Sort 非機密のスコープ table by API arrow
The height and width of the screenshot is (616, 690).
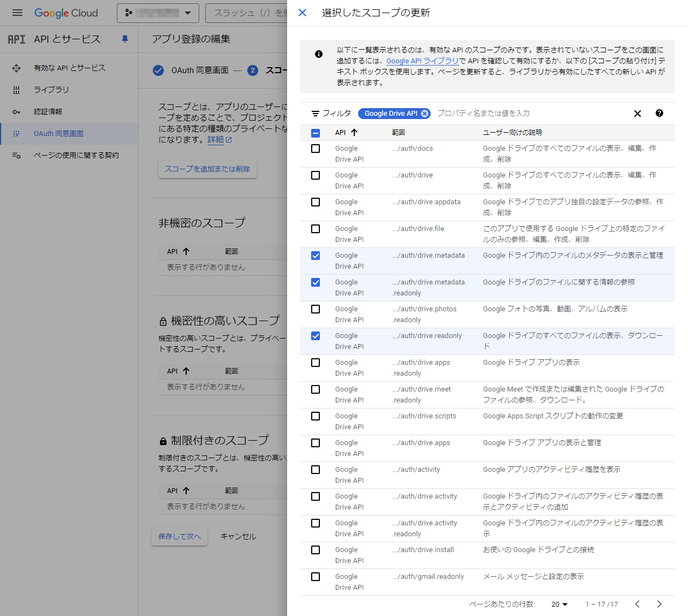tap(186, 251)
